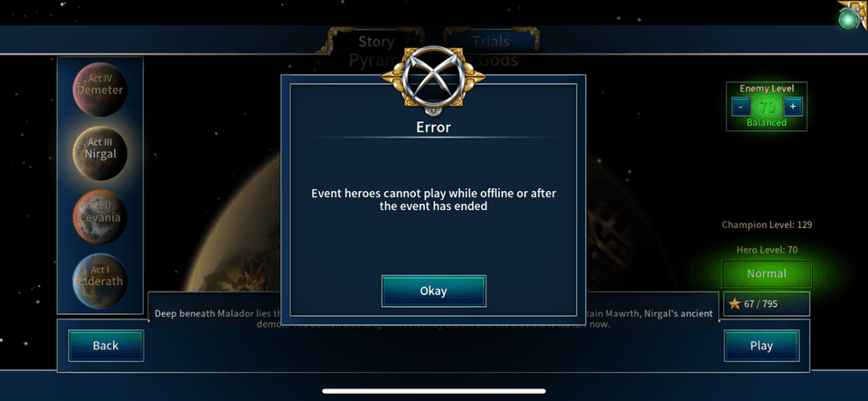The width and height of the screenshot is (868, 401).
Task: Open the 67 / 795 stars progress
Action: pos(767,304)
